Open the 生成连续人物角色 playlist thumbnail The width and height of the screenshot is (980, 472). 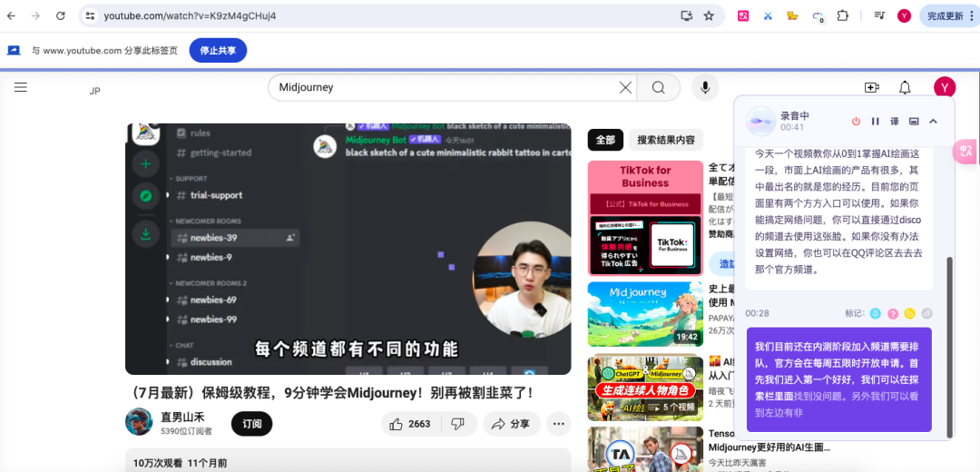point(645,388)
